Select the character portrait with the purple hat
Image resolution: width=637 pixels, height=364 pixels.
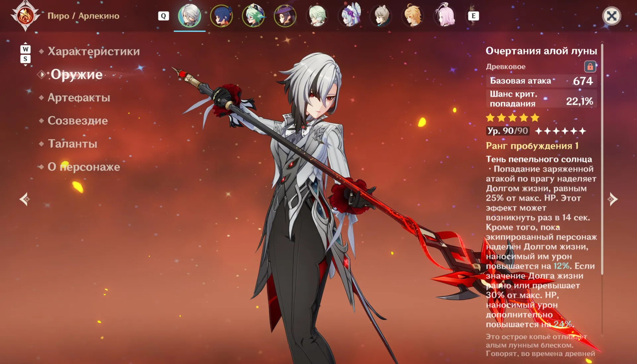coord(285,16)
